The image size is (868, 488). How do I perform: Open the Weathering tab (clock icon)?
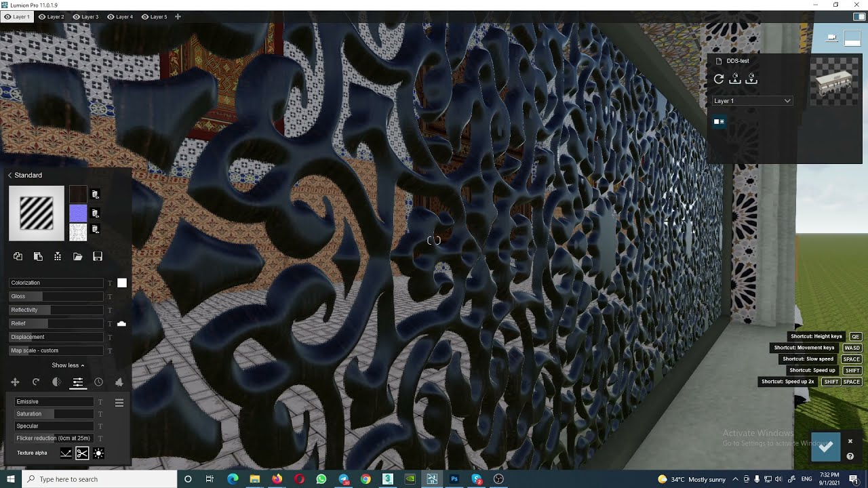98,382
